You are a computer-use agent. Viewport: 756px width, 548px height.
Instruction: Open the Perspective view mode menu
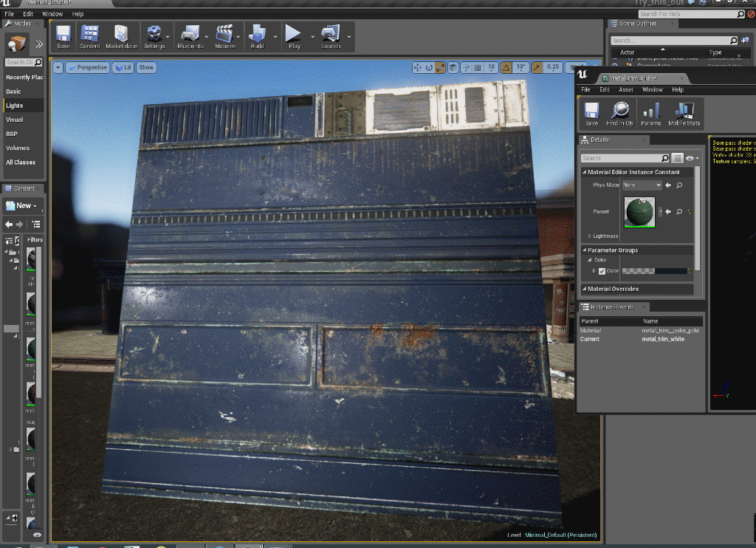(x=87, y=67)
